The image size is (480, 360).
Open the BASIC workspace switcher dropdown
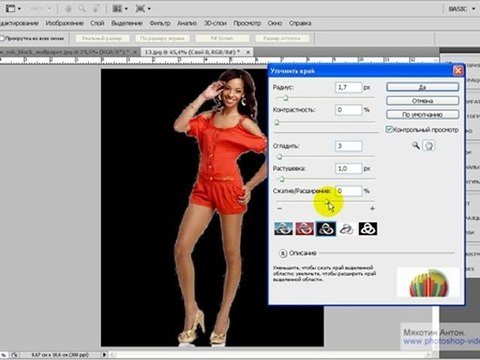462,9
